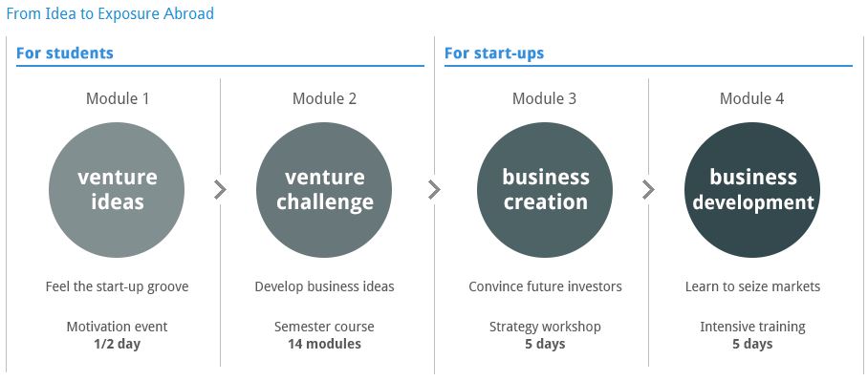
Task: Click the Intensive training 5 days text
Action: click(753, 335)
